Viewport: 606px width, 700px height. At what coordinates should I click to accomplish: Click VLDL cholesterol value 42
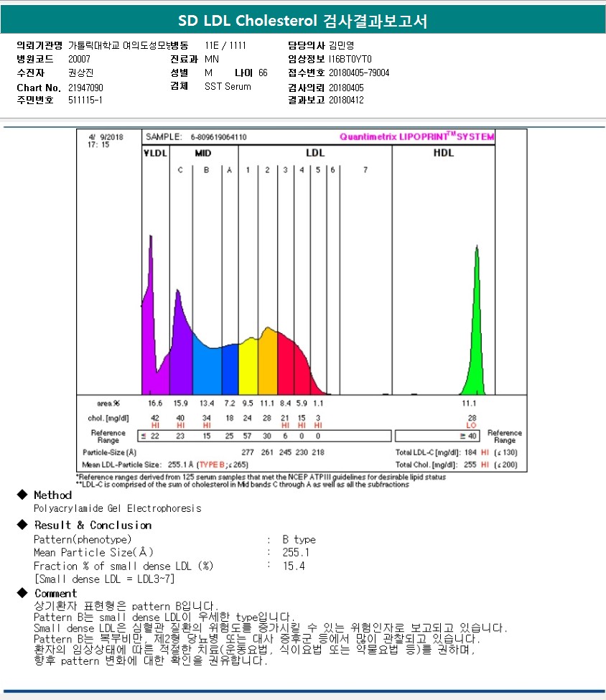[x=155, y=418]
